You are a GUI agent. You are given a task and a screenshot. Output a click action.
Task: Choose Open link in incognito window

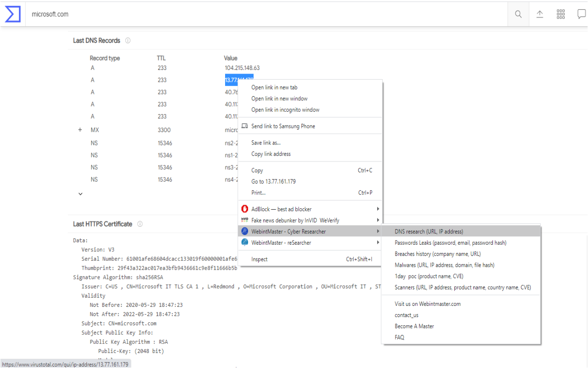click(x=285, y=109)
